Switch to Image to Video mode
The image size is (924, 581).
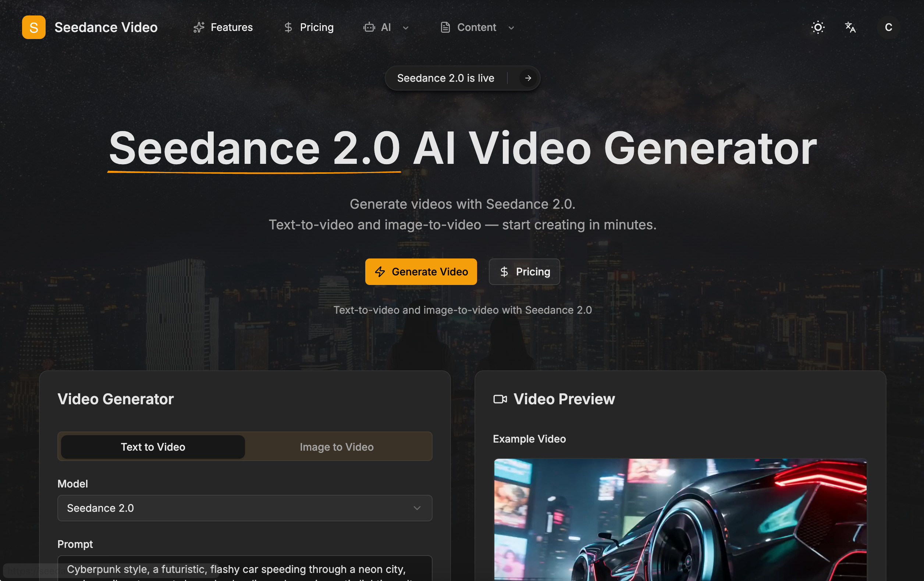pos(337,447)
